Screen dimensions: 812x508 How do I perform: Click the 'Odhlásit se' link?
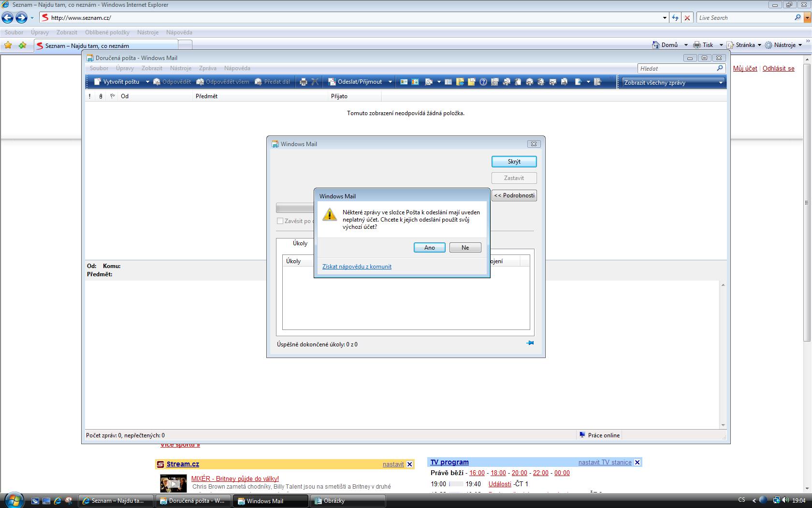[x=778, y=68]
